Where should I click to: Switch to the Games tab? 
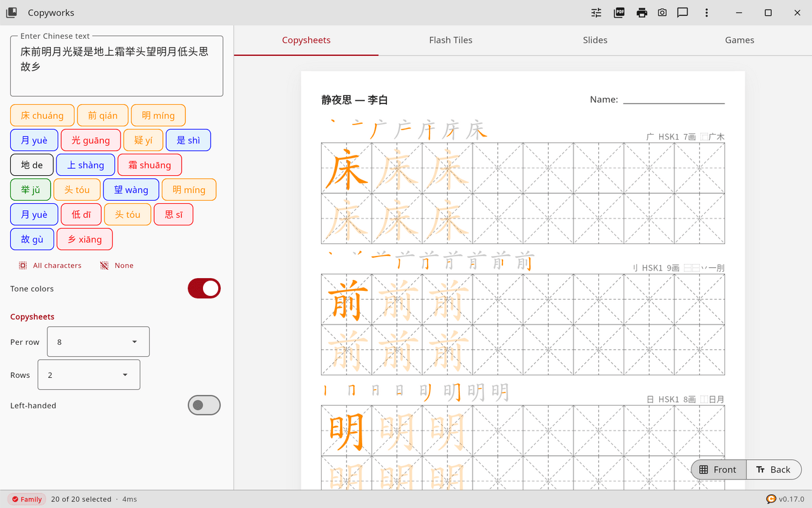pyautogui.click(x=740, y=40)
